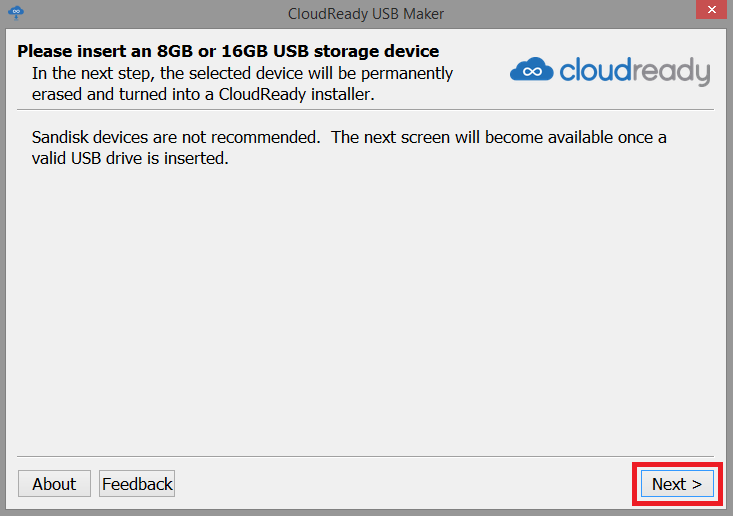This screenshot has width=733, height=516.
Task: Click the "cloudready" wordmark text
Action: click(x=634, y=71)
